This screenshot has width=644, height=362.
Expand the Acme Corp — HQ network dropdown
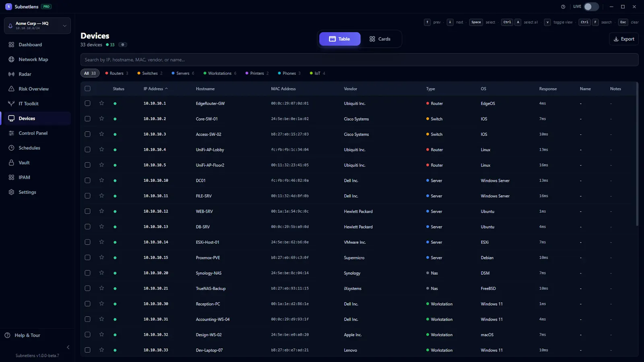pyautogui.click(x=37, y=26)
